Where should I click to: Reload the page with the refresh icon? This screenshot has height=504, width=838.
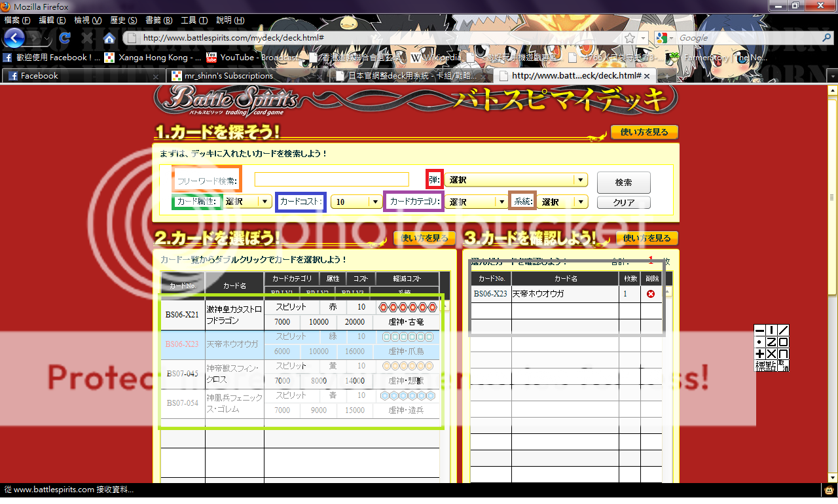coord(65,38)
